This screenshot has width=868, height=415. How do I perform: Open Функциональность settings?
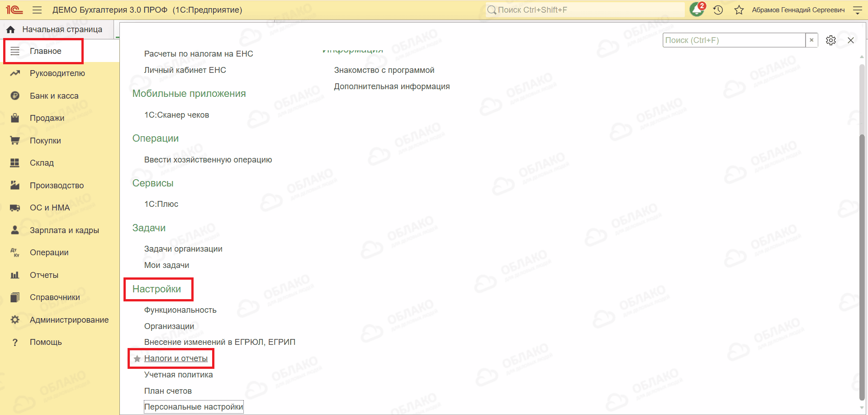point(180,310)
